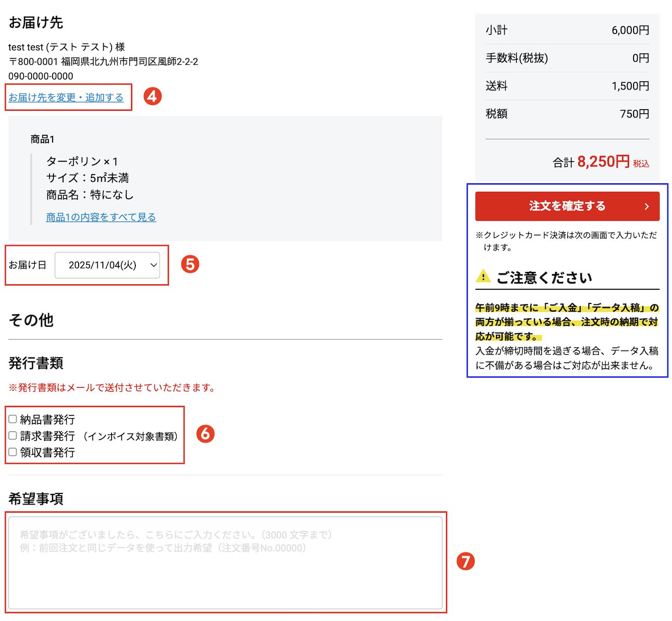672x621 pixels.
Task: Click the arrow chevron on 注文を確定する button
Action: (646, 207)
